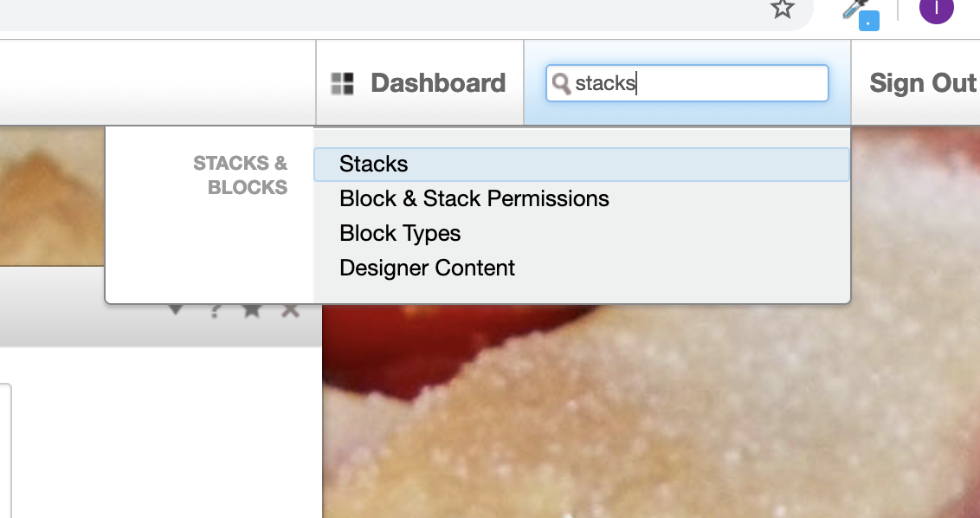This screenshot has width=980, height=518.
Task: Click the Dashboard grid icon
Action: coord(342,83)
